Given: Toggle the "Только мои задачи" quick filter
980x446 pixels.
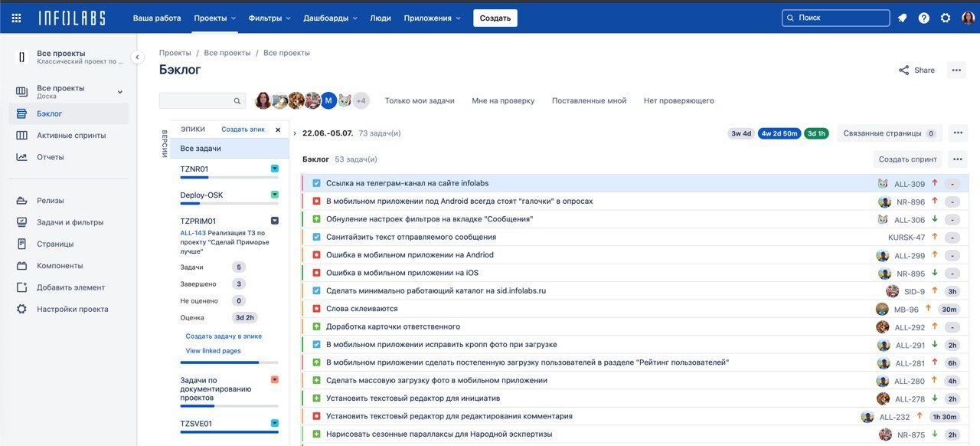Looking at the screenshot, I should tap(419, 100).
